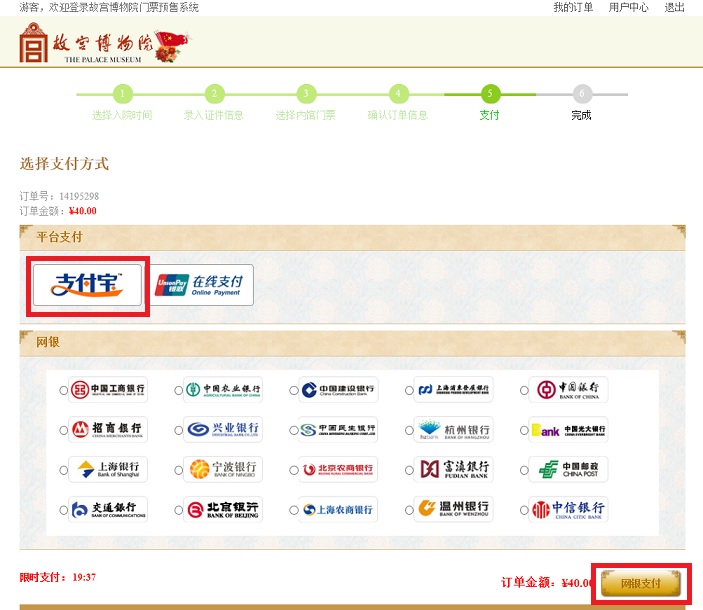Open 我的订单 (My Orders)
The height and width of the screenshot is (610, 703).
[573, 7]
